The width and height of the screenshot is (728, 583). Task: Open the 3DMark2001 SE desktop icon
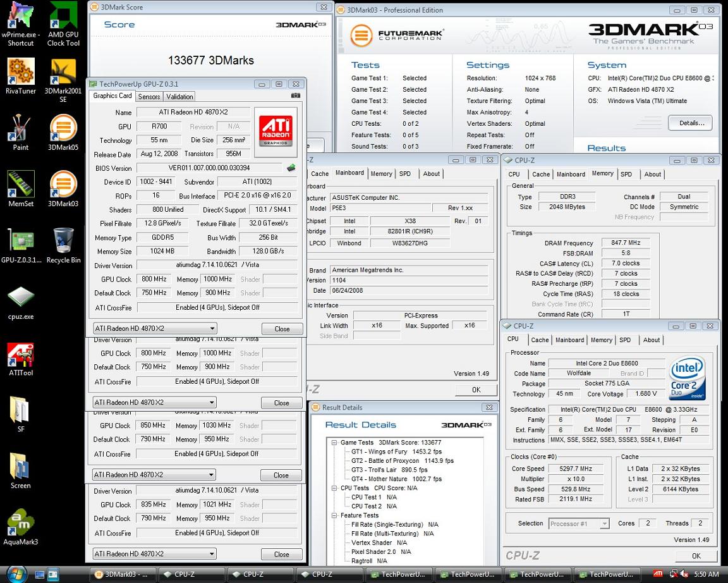pos(63,82)
